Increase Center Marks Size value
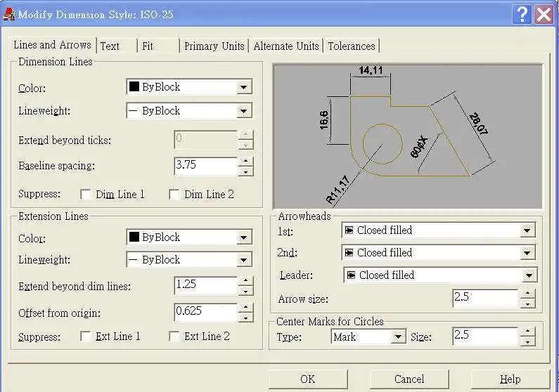This screenshot has height=392, width=559. tap(527, 332)
